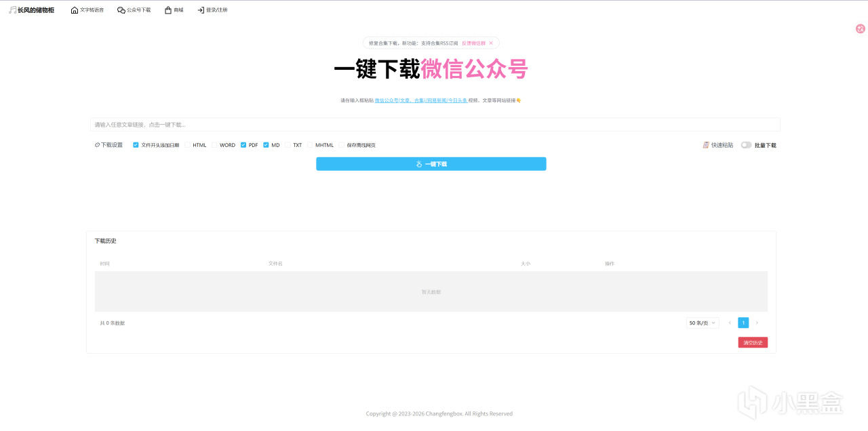
Task: Go to the previous page arrow
Action: pyautogui.click(x=730, y=323)
